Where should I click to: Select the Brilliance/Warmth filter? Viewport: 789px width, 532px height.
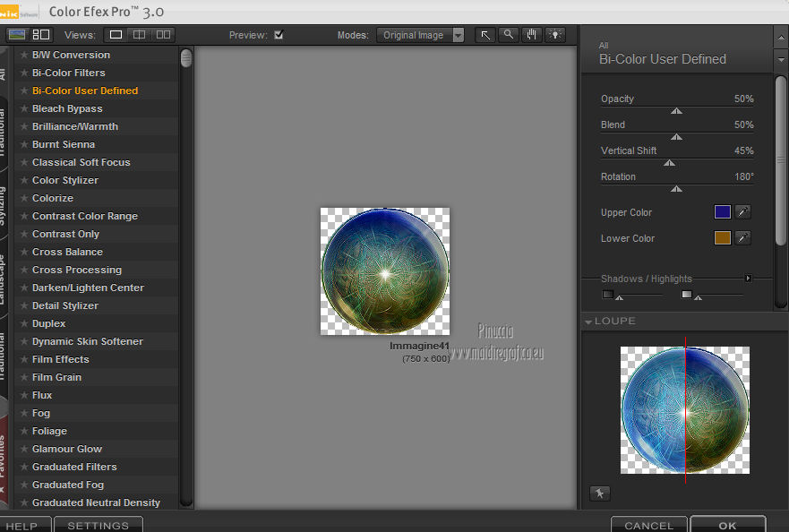(75, 126)
